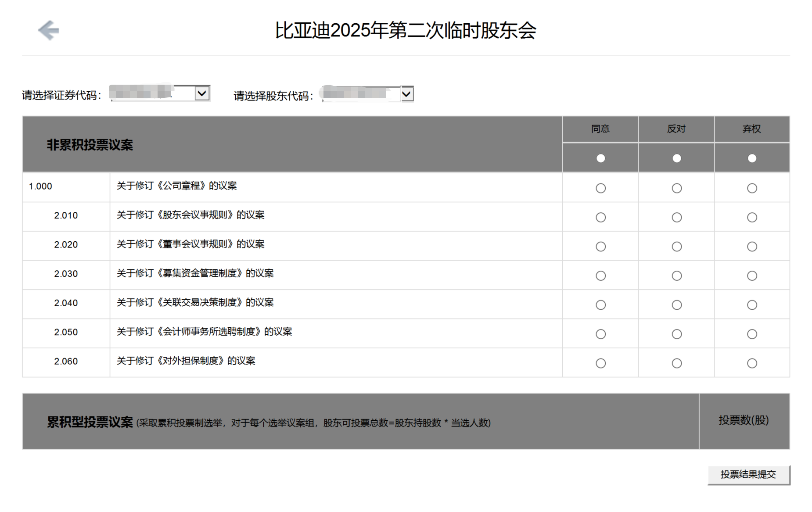Click proposal number 2.050
Image resolution: width=812 pixels, height=512 pixels.
[66, 332]
